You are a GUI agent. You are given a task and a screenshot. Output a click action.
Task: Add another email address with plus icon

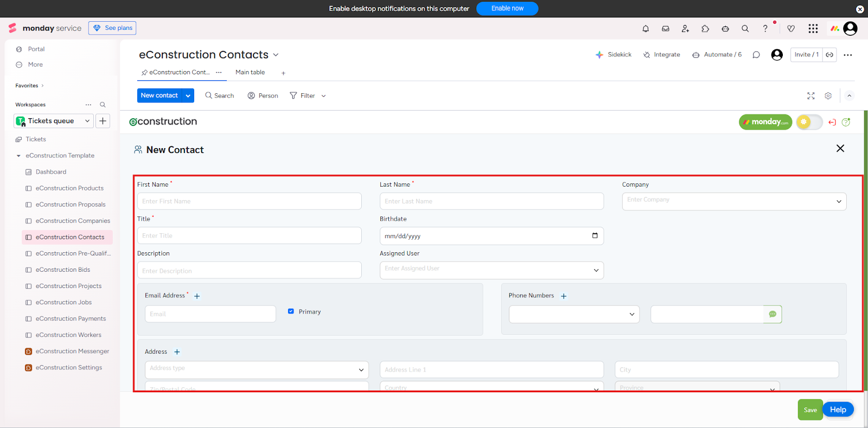click(197, 296)
